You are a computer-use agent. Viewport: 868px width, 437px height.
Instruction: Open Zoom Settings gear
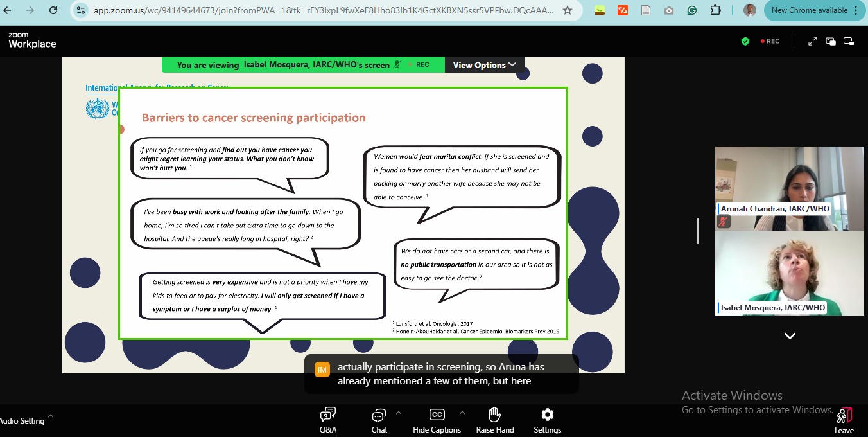pos(547,420)
